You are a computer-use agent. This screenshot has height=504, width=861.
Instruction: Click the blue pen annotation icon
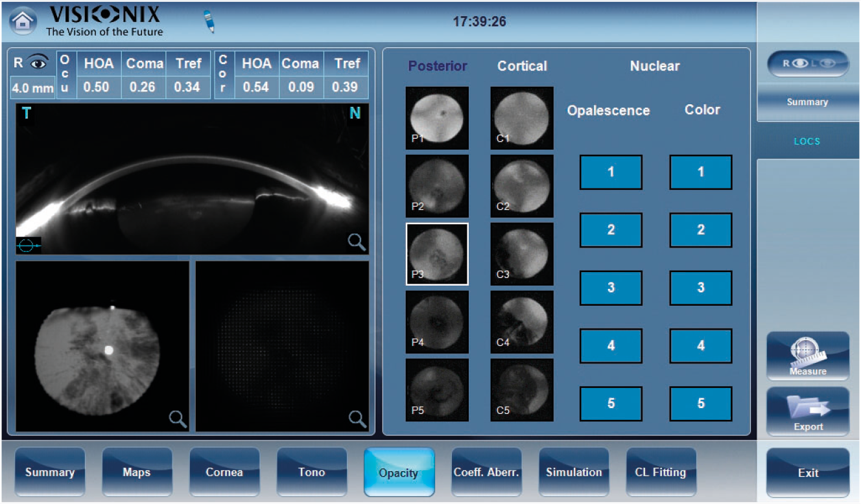(x=209, y=21)
